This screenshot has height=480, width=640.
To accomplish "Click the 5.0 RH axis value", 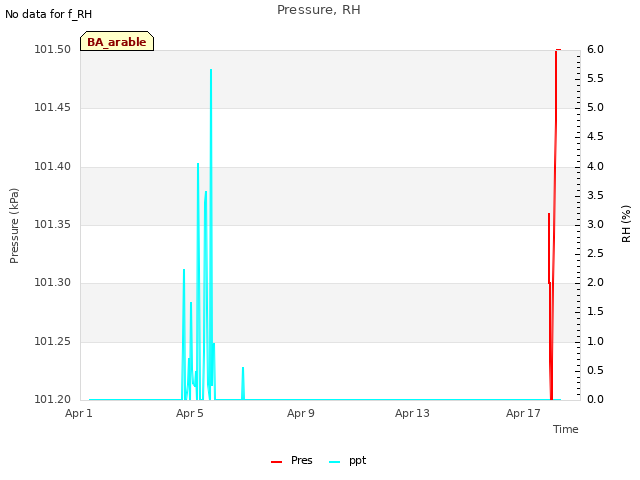I will 595,107.
